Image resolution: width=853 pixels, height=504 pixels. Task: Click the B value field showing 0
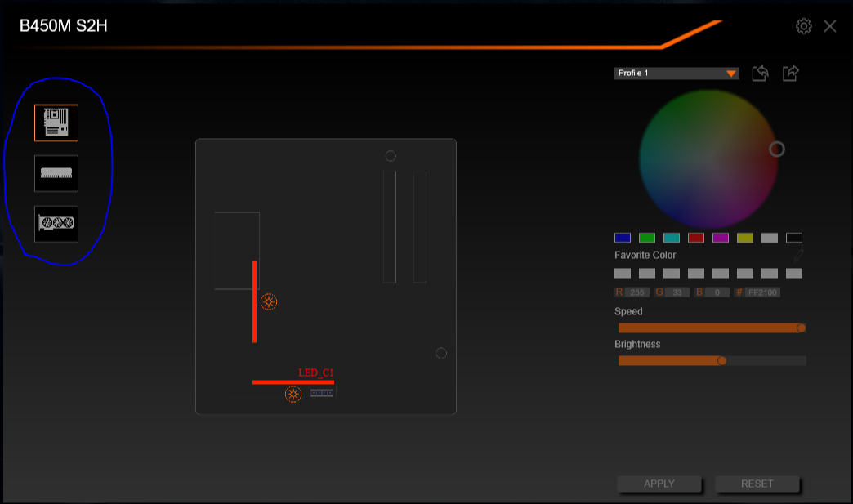click(x=717, y=292)
